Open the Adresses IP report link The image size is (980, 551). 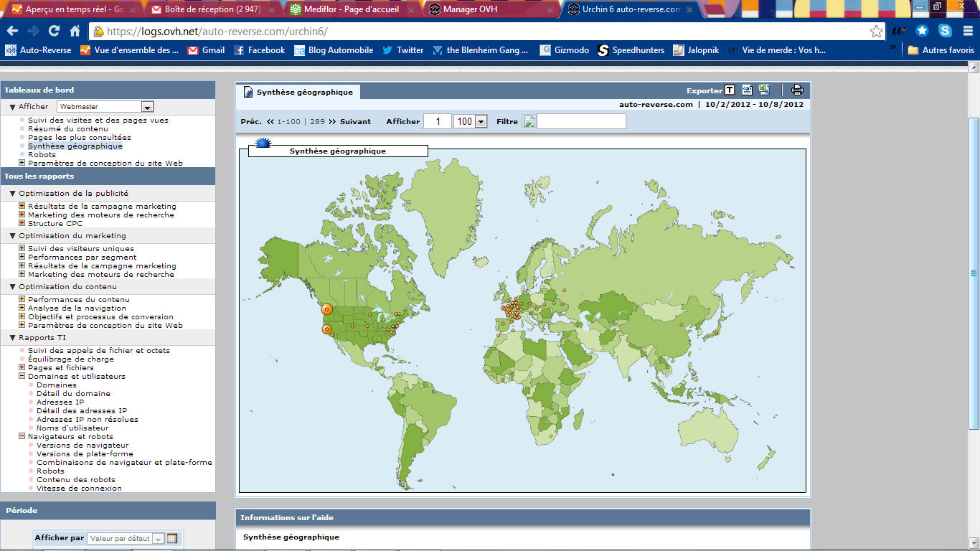click(60, 402)
